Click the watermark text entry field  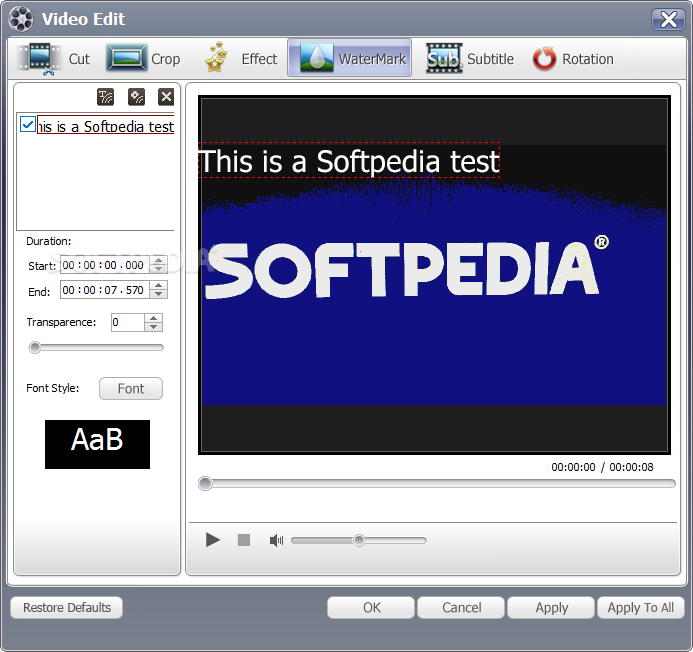106,125
